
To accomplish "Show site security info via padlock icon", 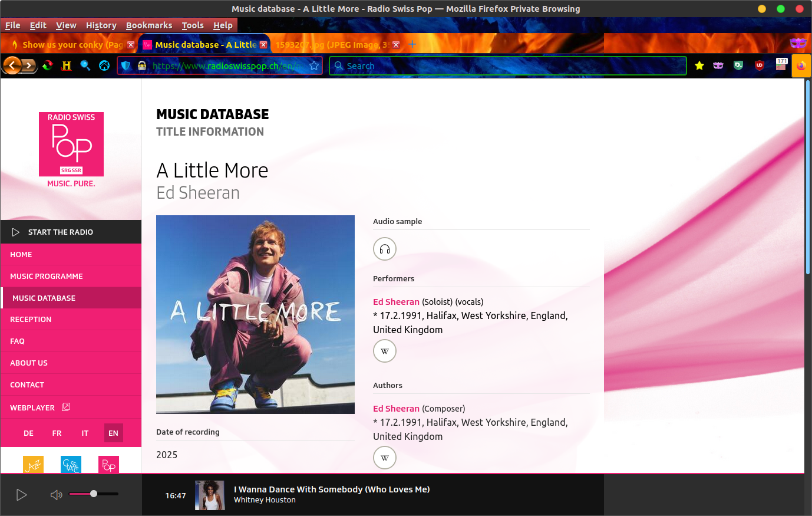I will point(142,65).
